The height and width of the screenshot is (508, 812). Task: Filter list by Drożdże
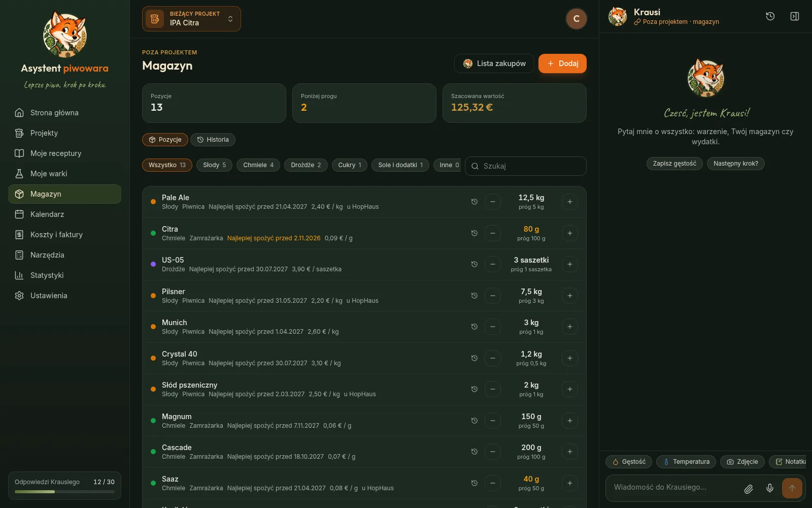(x=306, y=165)
